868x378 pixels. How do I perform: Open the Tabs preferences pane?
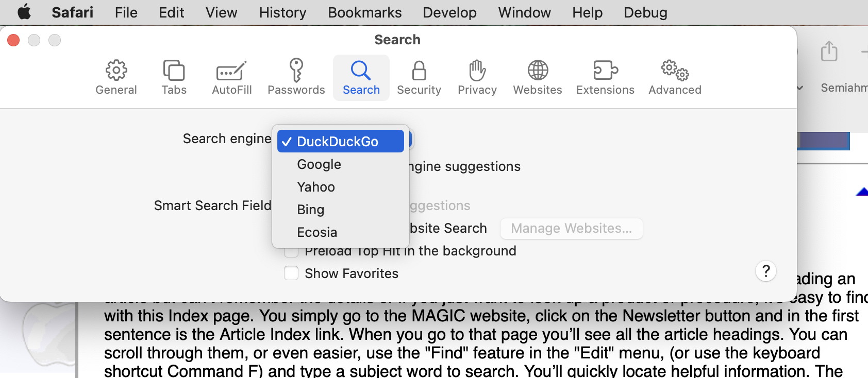click(x=174, y=78)
